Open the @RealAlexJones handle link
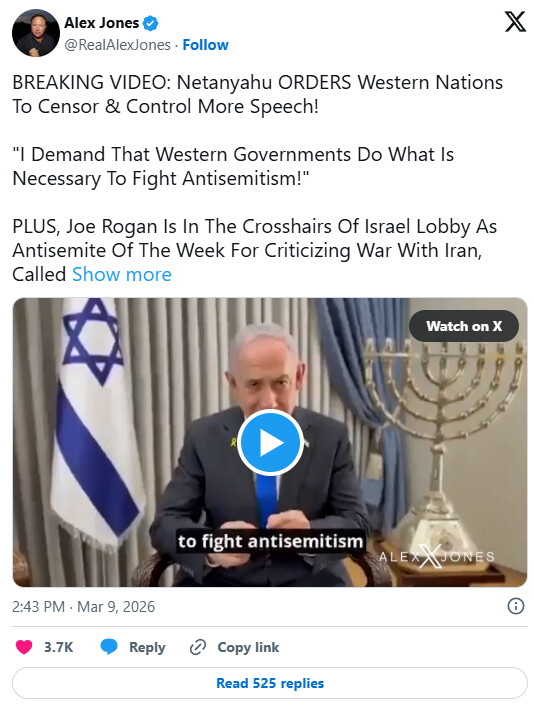 pos(118,45)
